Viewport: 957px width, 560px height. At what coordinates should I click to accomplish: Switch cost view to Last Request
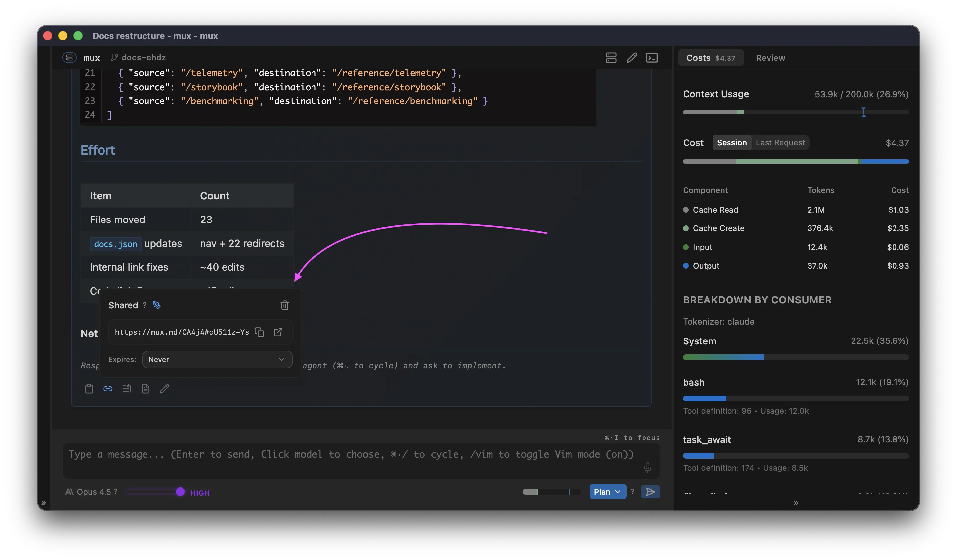click(x=780, y=143)
